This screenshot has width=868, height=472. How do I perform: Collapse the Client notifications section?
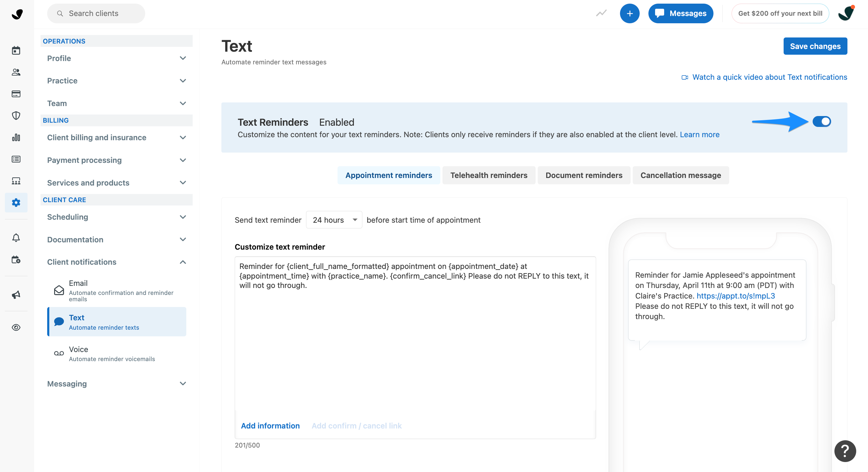pyautogui.click(x=116, y=262)
